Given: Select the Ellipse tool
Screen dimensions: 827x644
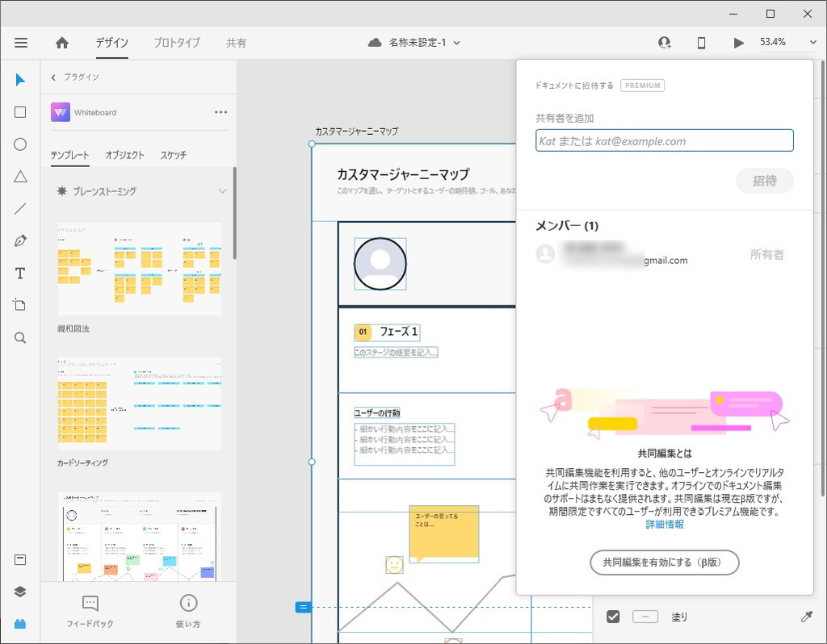Looking at the screenshot, I should click(19, 144).
